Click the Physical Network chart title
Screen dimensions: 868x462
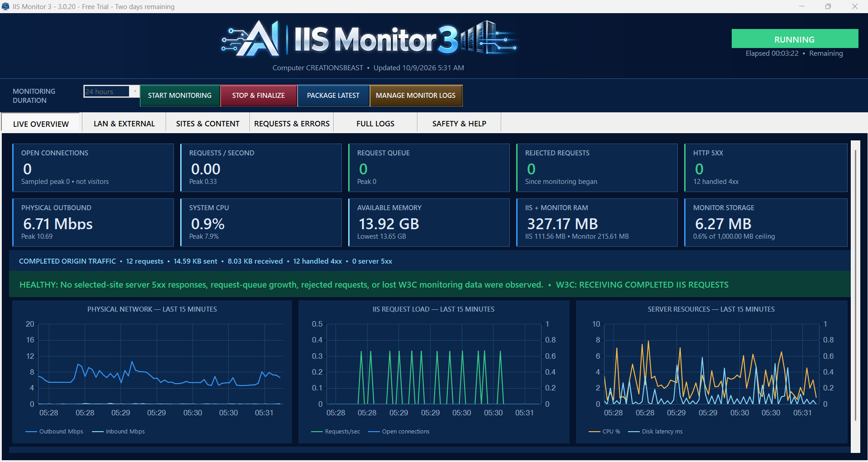[x=152, y=309]
